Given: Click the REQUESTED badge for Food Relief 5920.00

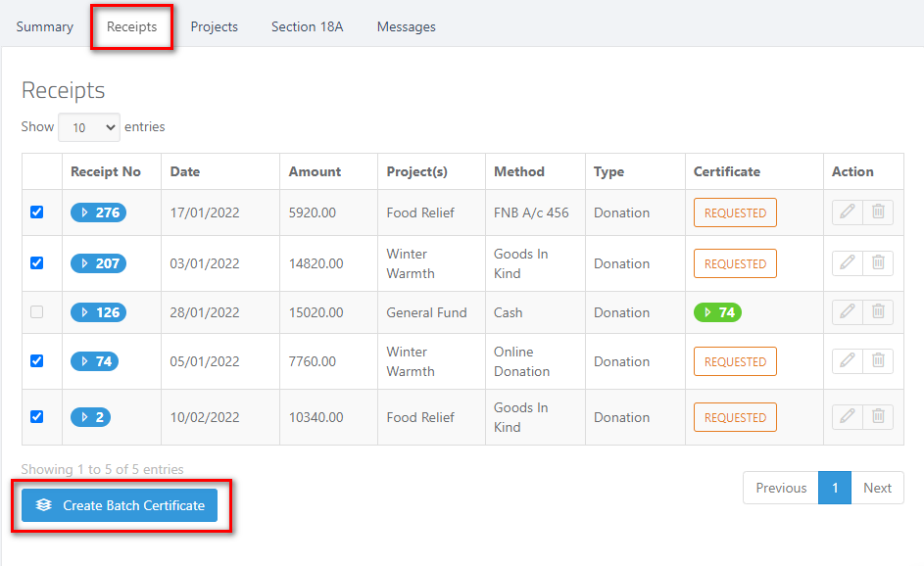Looking at the screenshot, I should 735,212.
